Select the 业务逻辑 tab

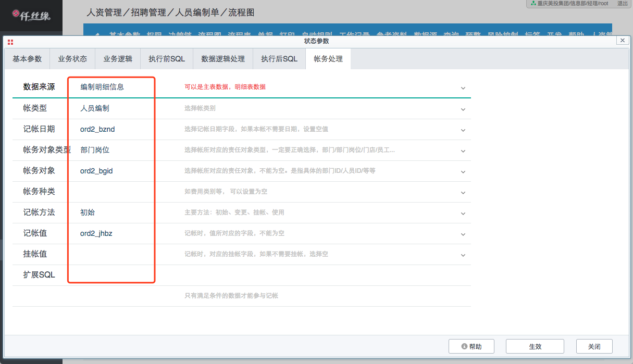(x=118, y=59)
